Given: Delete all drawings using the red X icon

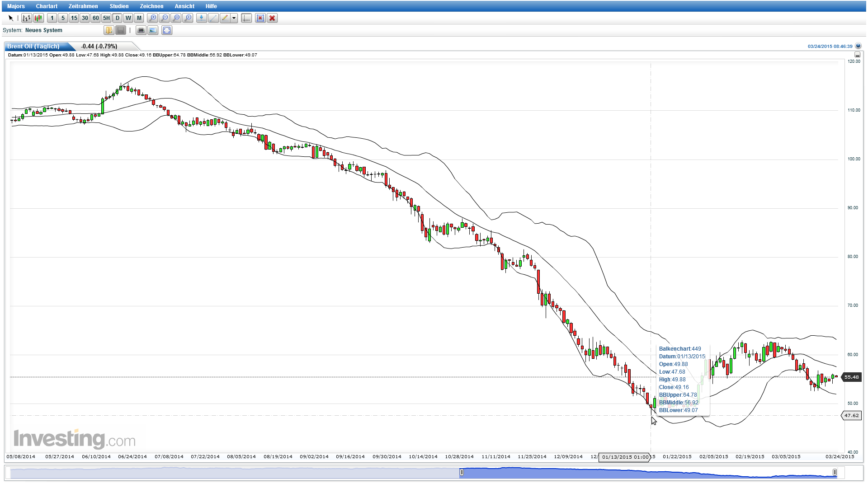Looking at the screenshot, I should (272, 18).
